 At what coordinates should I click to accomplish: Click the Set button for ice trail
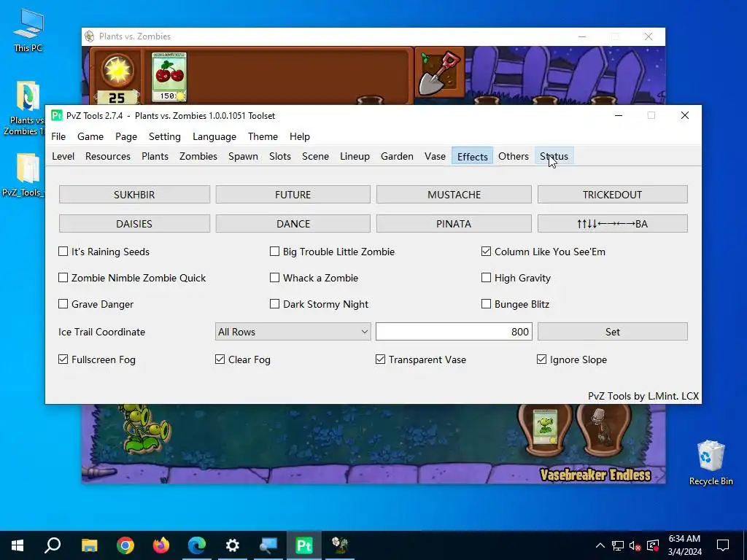612,332
